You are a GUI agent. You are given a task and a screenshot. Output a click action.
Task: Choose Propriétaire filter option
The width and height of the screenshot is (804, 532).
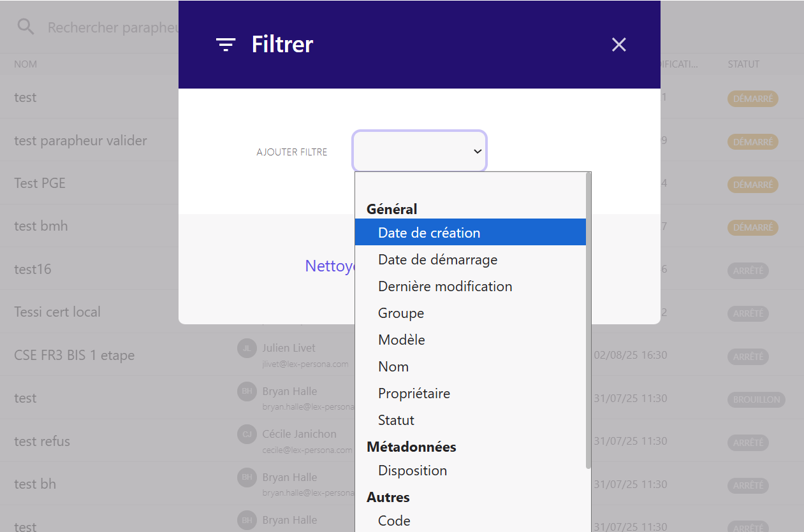pos(414,393)
